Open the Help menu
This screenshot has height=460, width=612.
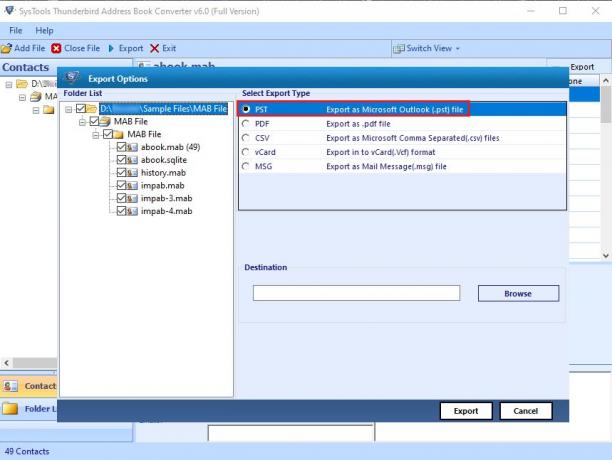tap(44, 30)
